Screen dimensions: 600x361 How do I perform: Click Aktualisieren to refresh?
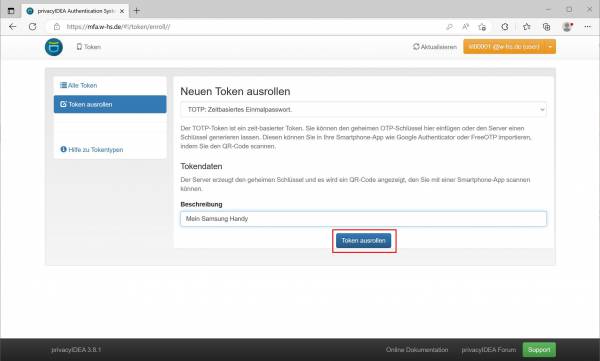click(435, 47)
